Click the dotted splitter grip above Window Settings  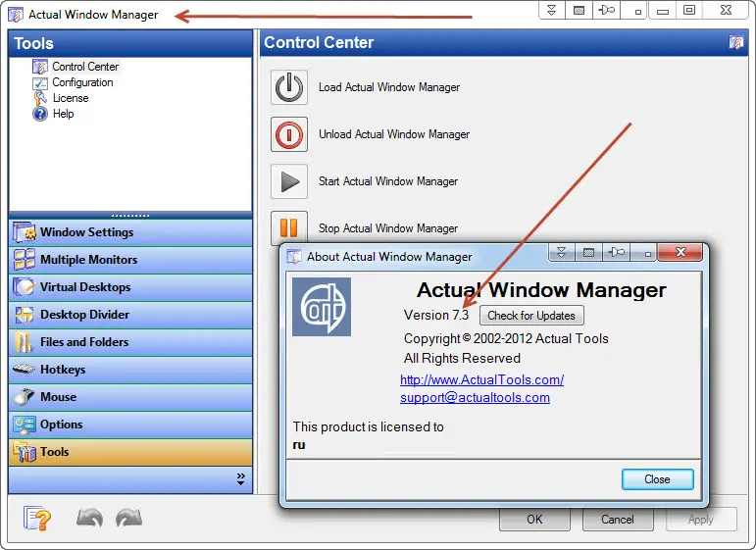pyautogui.click(x=130, y=216)
